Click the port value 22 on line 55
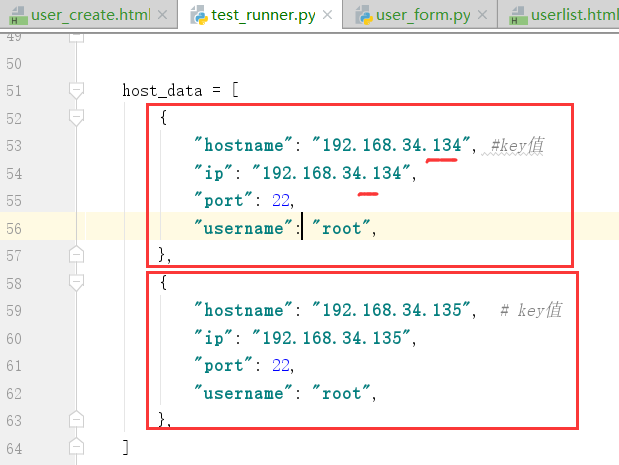619x465 pixels. coord(281,201)
